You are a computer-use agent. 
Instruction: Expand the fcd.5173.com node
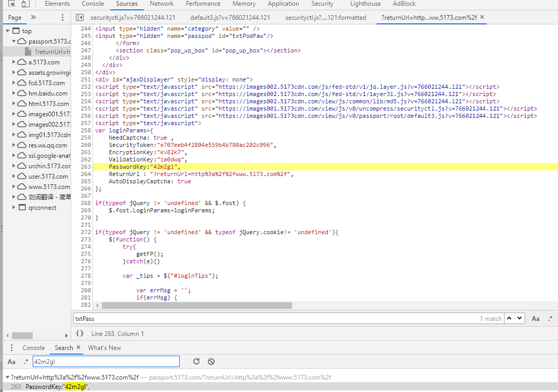tap(14, 83)
